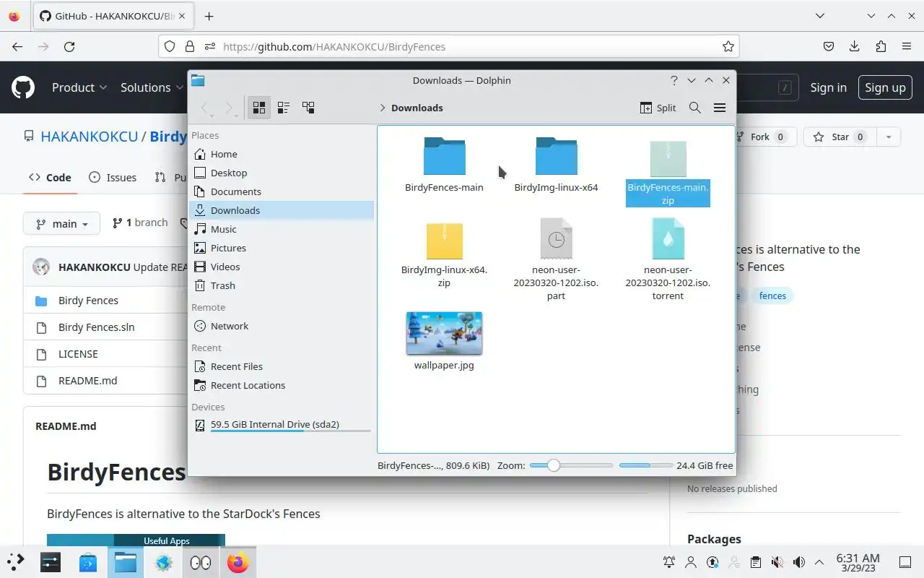Image resolution: width=924 pixels, height=578 pixels.
Task: Open main branch selector dropdown
Action: coord(61,223)
